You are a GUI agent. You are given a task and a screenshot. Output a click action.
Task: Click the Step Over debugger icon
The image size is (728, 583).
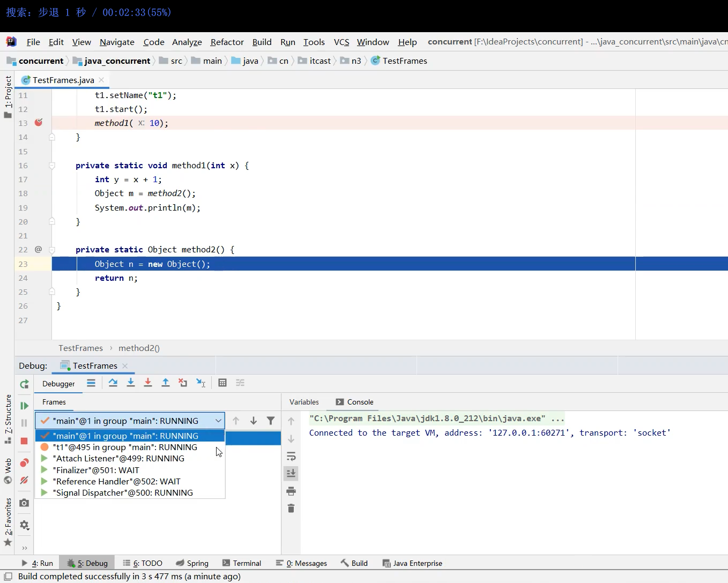113,383
